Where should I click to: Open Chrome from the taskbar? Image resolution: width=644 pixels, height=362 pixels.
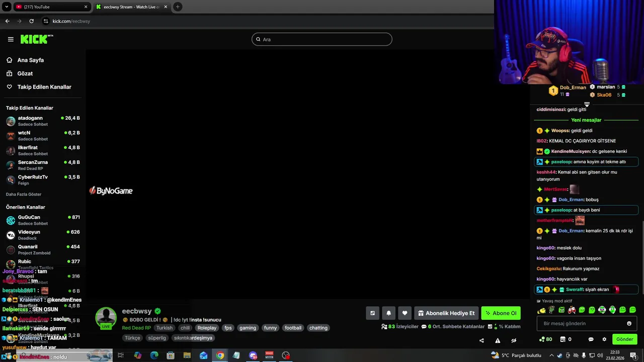(220, 355)
